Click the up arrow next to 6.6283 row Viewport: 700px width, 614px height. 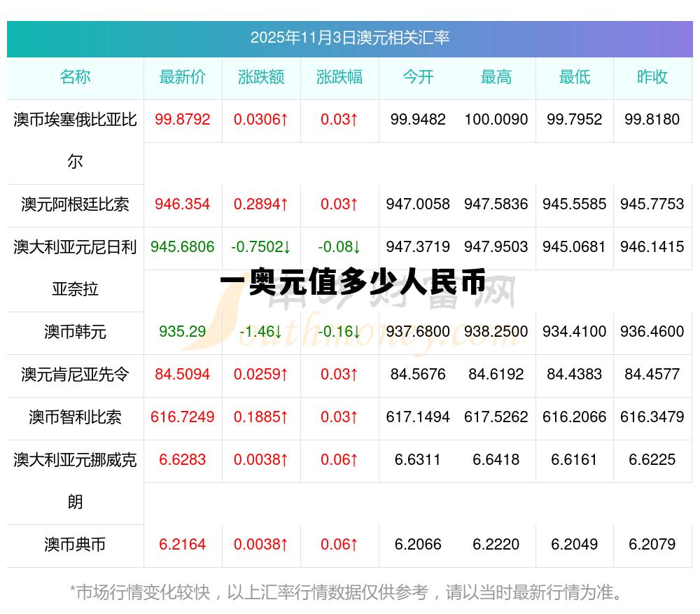point(283,461)
